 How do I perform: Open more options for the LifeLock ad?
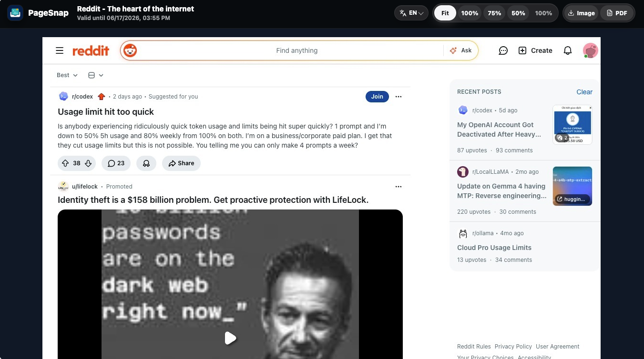[x=399, y=187]
